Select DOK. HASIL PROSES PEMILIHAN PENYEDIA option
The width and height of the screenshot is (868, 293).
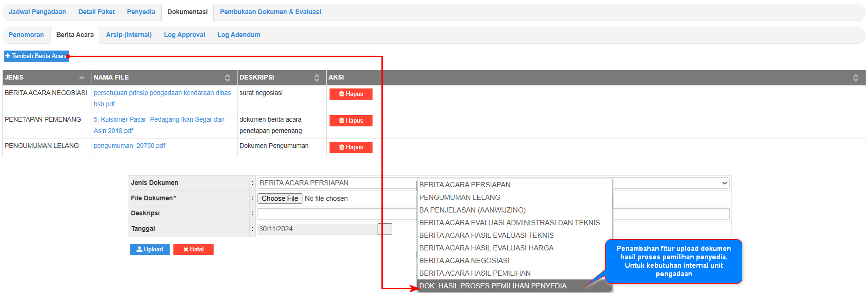(x=493, y=286)
